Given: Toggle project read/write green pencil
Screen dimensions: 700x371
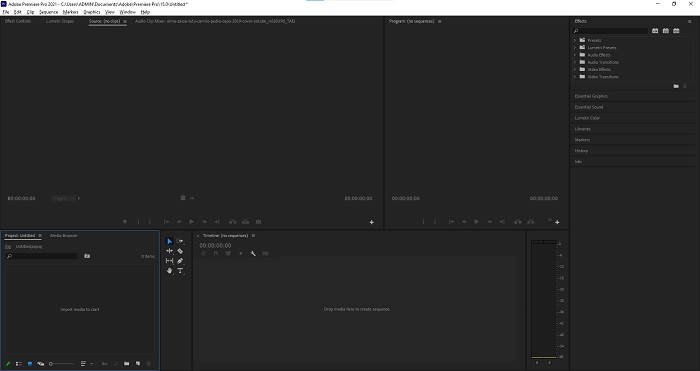Looking at the screenshot, I should tap(8, 364).
